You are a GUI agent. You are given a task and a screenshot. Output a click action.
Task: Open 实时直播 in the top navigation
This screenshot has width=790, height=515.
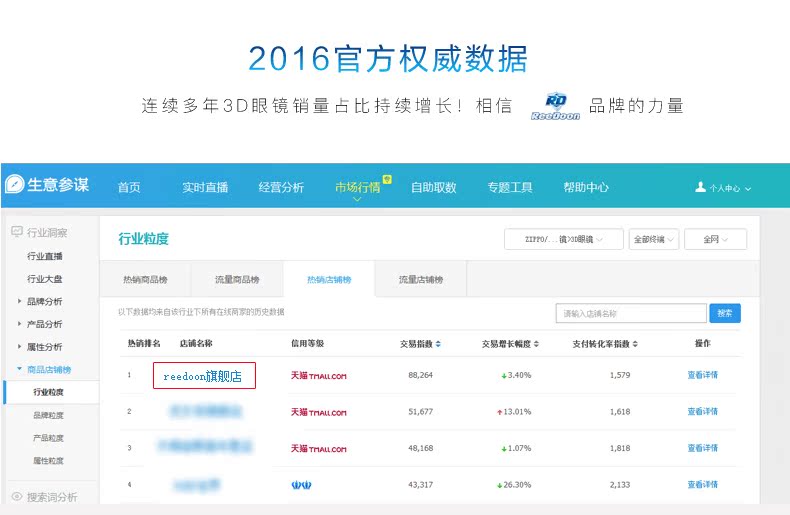pos(205,187)
